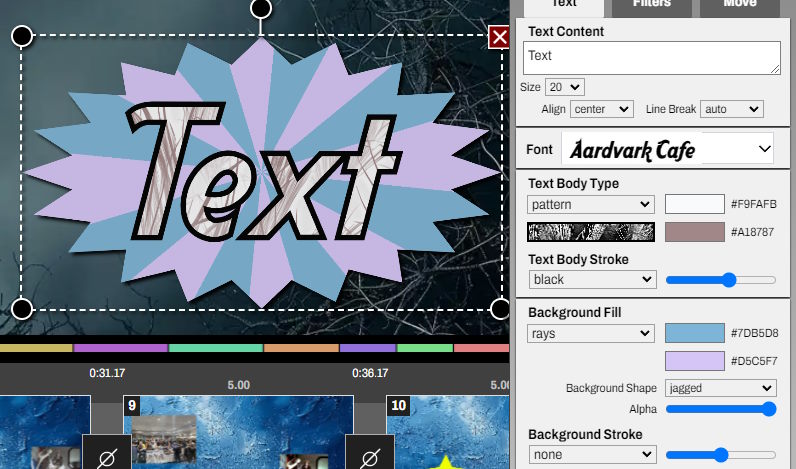Image resolution: width=796 pixels, height=469 pixels.
Task: Click the top-left resize handle of text box
Action: [22, 37]
